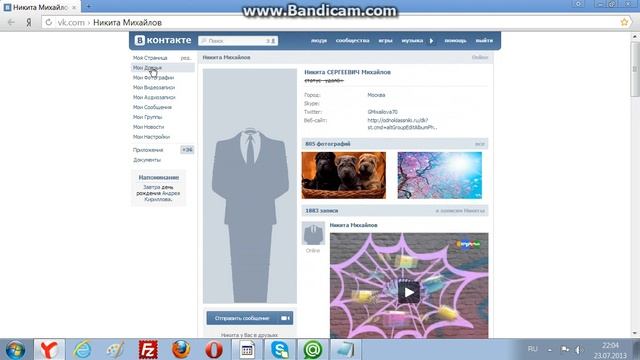Viewport: 640px width, 360px height.
Task: Open Мои Группы in left menu
Action: tap(147, 117)
